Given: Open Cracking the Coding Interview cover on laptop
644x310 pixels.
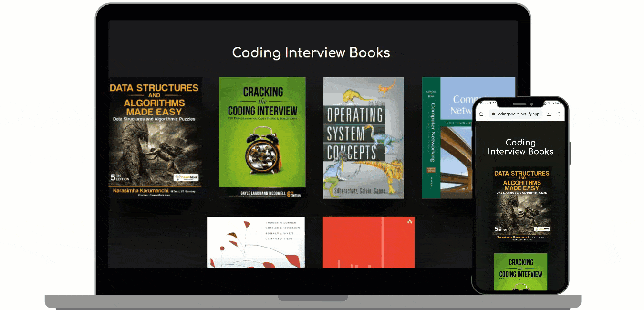Looking at the screenshot, I should tap(262, 138).
